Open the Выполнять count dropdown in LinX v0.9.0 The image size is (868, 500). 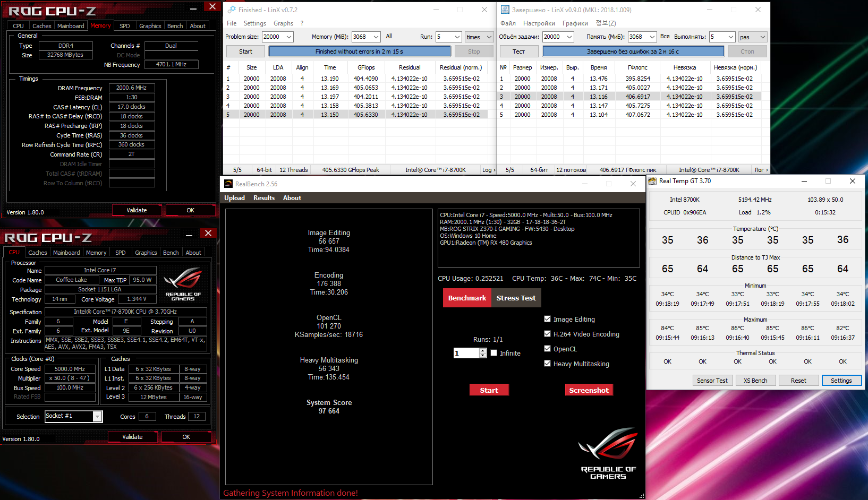pos(731,37)
